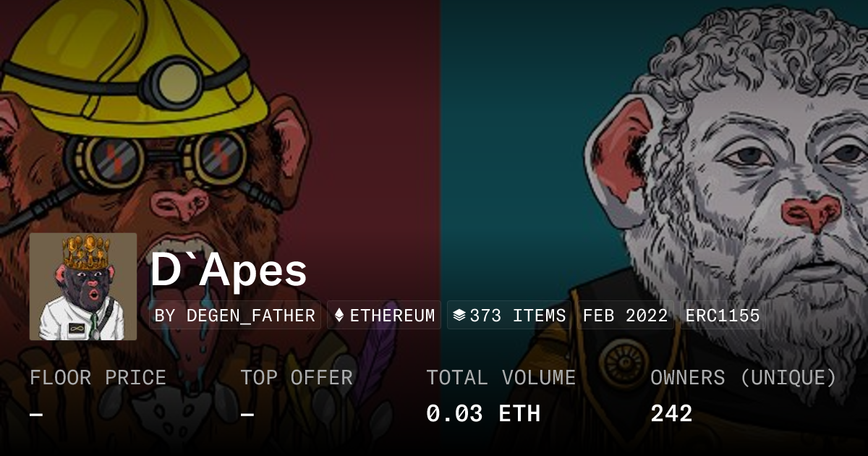Select the 242 owners count

[x=671, y=413]
